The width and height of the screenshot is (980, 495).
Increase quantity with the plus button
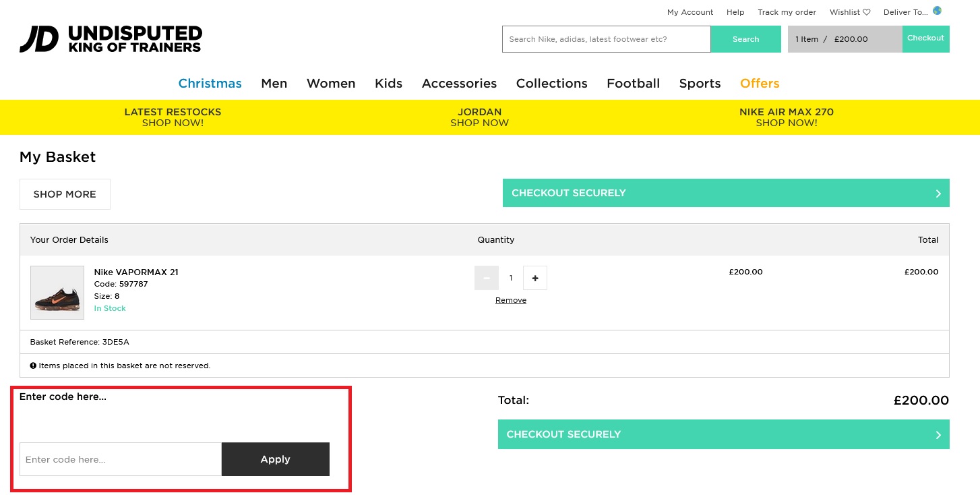pos(535,278)
